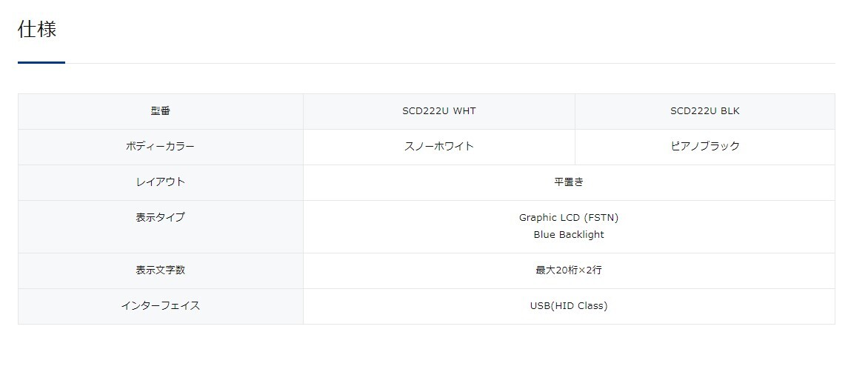
Task: Click the 仕様 section heading
Action: [37, 30]
